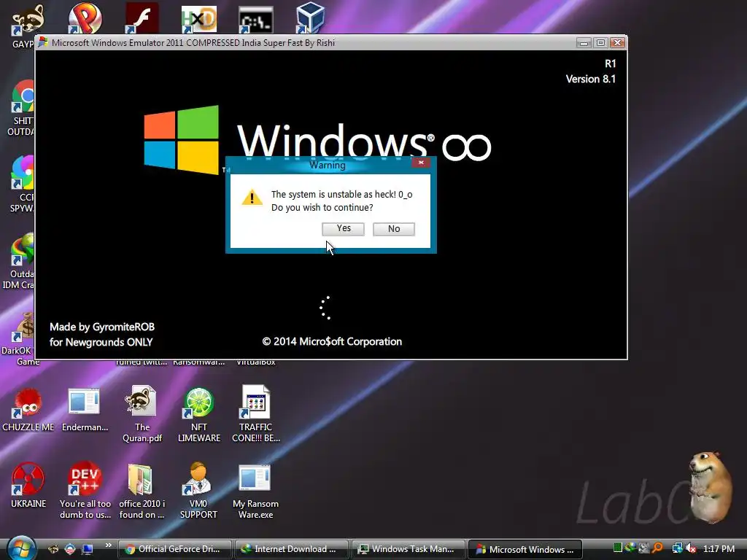The height and width of the screenshot is (560, 747).
Task: Click the yellow warning triangle icon
Action: pos(252,197)
